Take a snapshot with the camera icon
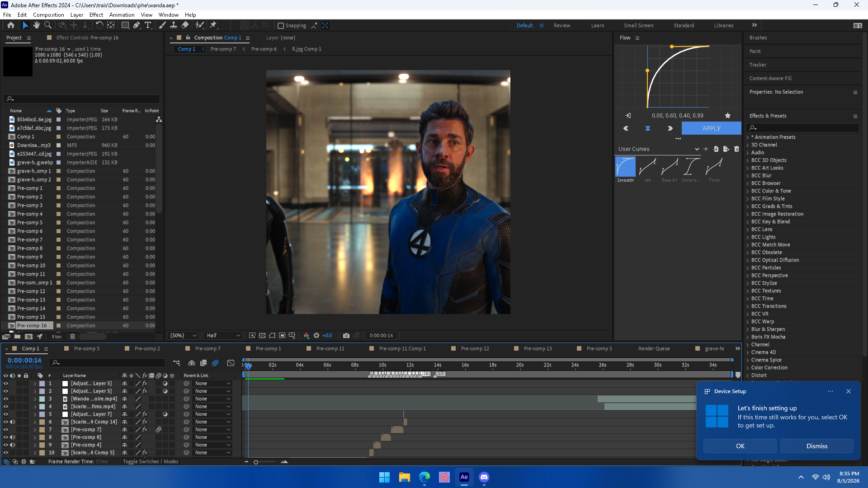This screenshot has height=488, width=868. pos(346,335)
